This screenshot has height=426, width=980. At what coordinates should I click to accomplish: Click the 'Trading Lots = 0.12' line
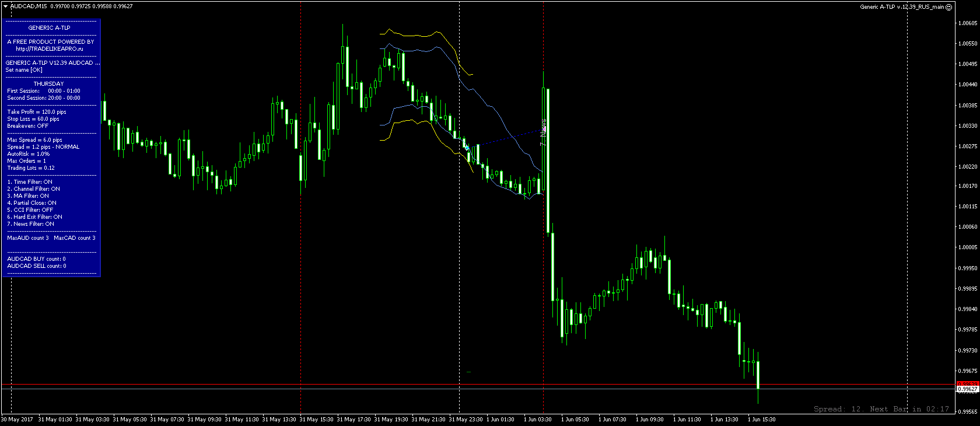click(31, 168)
